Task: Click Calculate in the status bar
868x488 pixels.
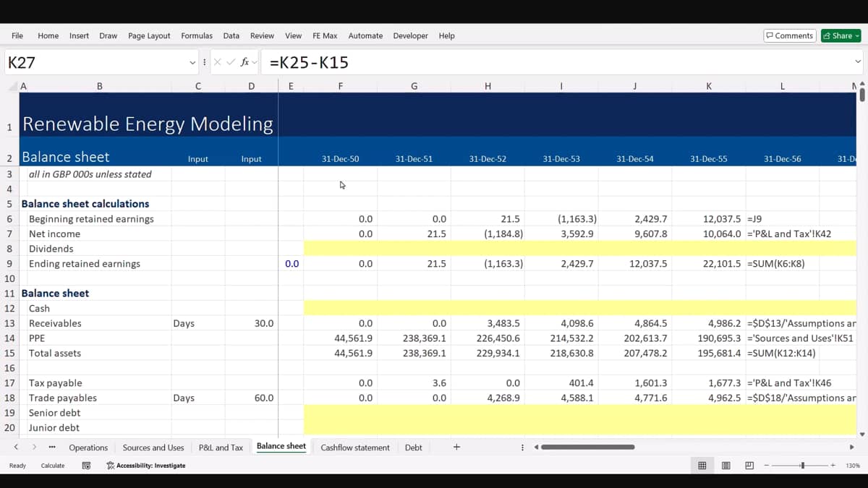Action: pyautogui.click(x=53, y=466)
